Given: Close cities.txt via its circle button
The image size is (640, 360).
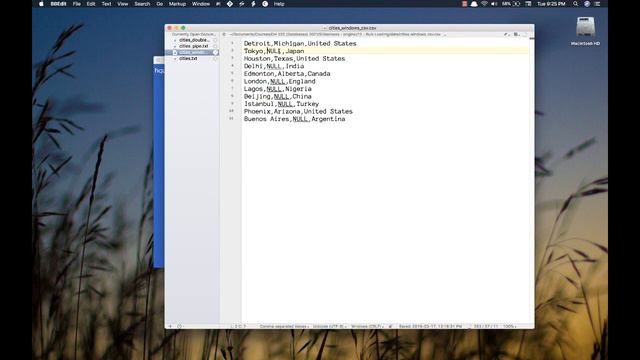Looking at the screenshot, I should 215,58.
